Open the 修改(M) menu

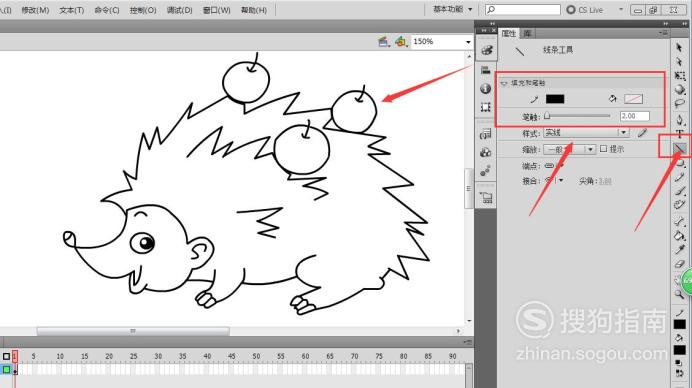tap(35, 10)
